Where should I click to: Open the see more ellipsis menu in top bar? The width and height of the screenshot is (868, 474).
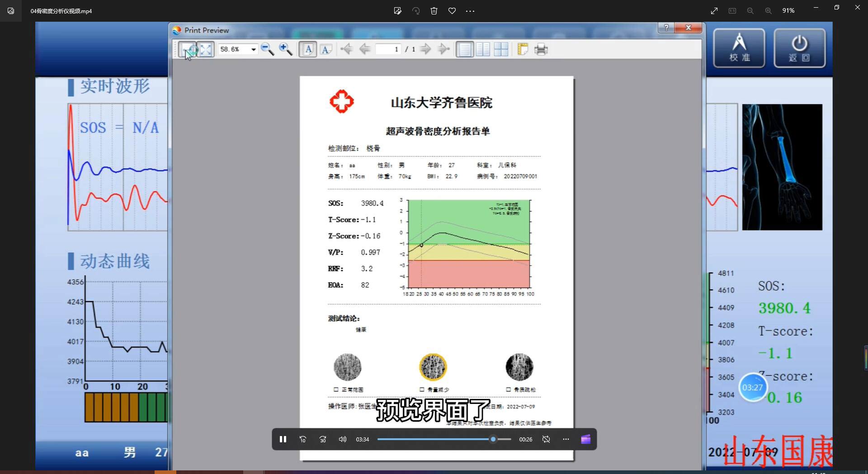click(470, 11)
